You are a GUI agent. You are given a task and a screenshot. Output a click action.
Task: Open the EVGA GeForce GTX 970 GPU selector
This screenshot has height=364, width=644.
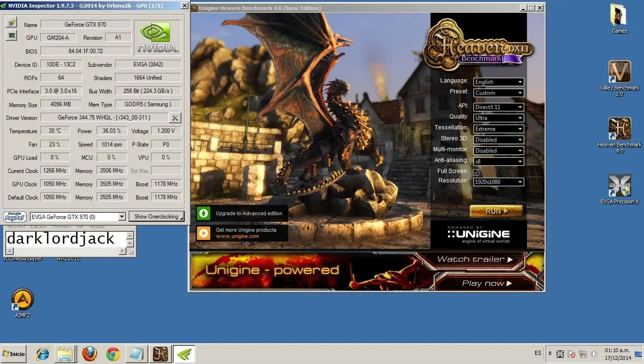click(78, 217)
